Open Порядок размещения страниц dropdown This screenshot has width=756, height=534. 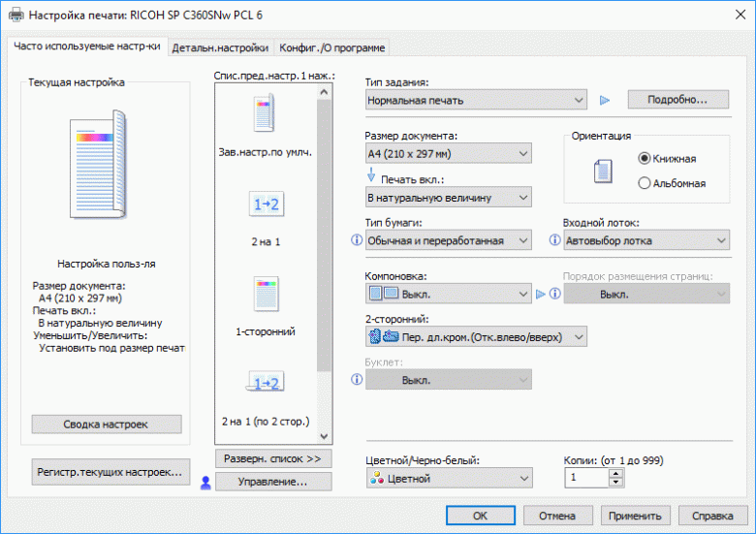pos(646,294)
